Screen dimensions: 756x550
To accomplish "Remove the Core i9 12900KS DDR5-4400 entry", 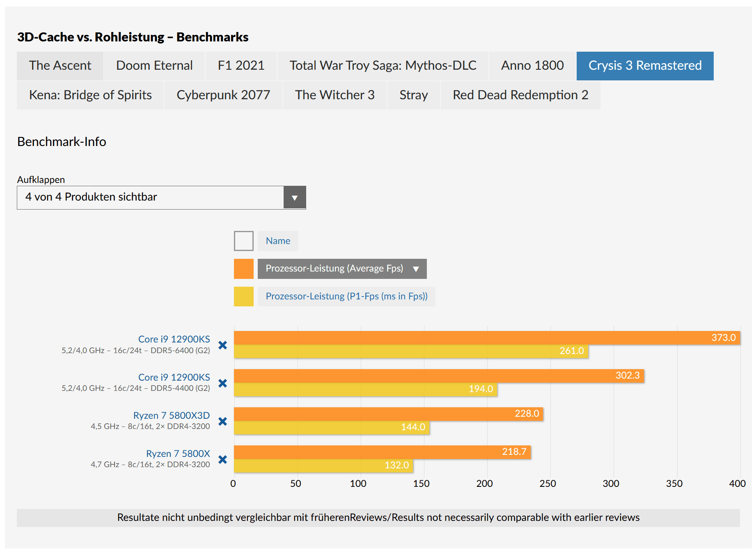I will click(x=222, y=383).
